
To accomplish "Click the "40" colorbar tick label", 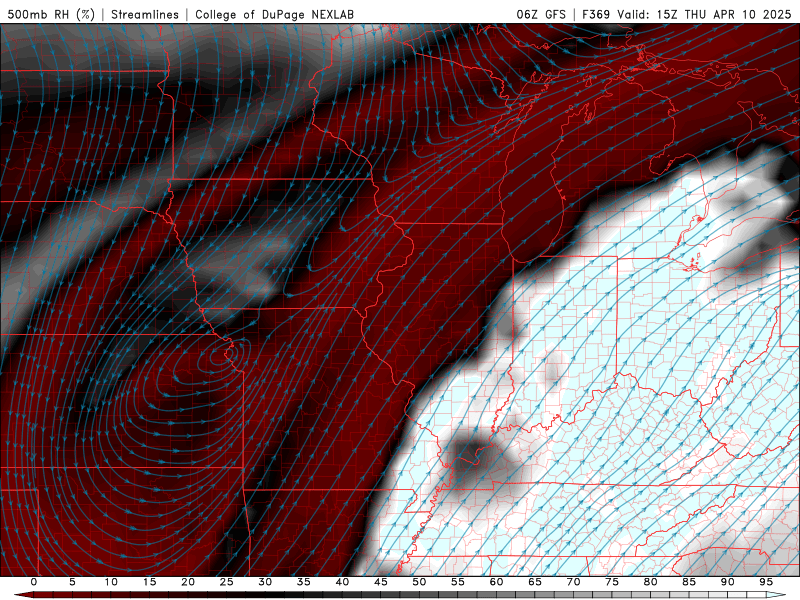I will tap(342, 582).
